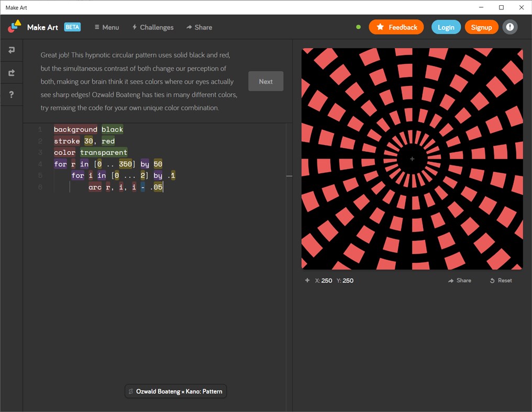
Task: Click the Reset icon under the canvas
Action: tap(492, 280)
